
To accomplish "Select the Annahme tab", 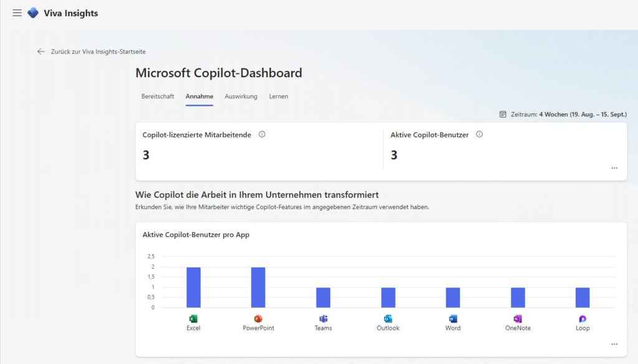I will [x=199, y=96].
